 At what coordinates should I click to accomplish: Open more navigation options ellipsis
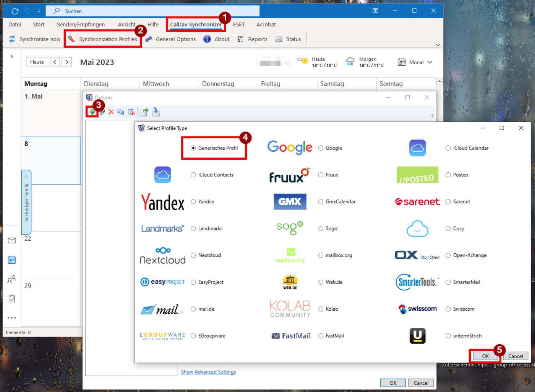pyautogui.click(x=12, y=317)
